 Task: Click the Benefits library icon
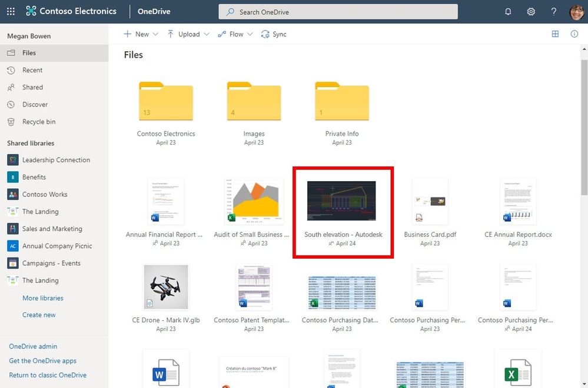pyautogui.click(x=13, y=177)
